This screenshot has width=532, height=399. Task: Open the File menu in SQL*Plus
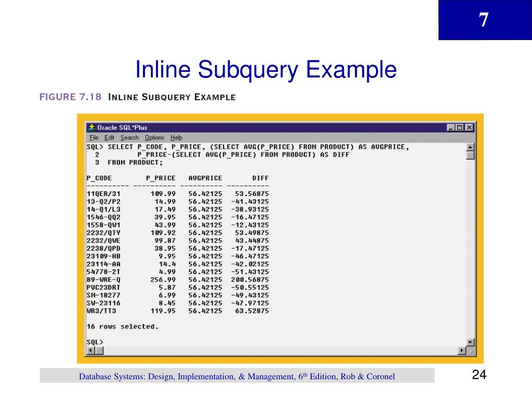(94, 138)
